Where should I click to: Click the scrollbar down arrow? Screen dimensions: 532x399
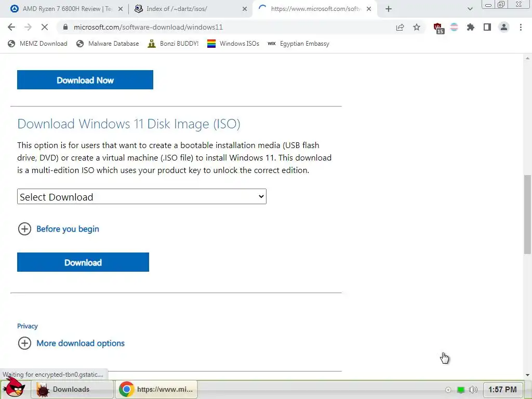click(x=527, y=375)
